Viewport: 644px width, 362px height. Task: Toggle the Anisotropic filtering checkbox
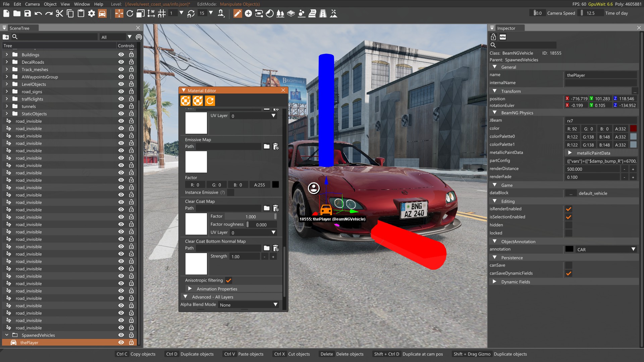click(x=229, y=281)
